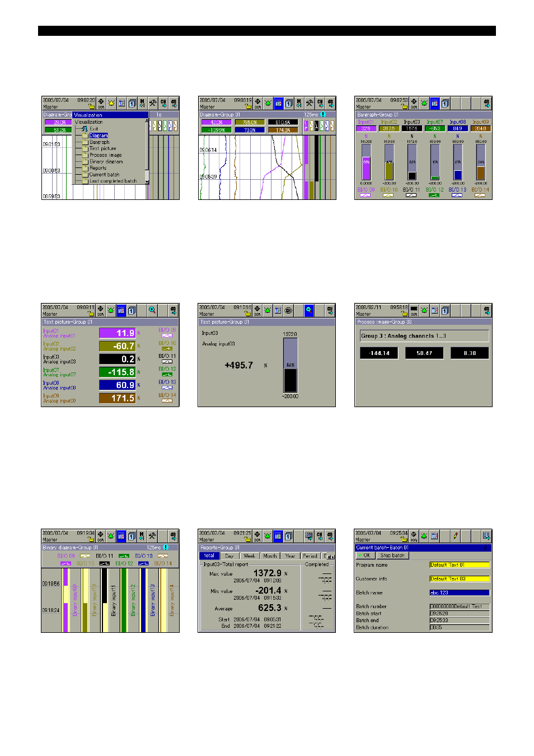The image size is (534, 756).
Task: Toggle the BI/O 12 switch on Bargraph screen
Action: point(434,195)
